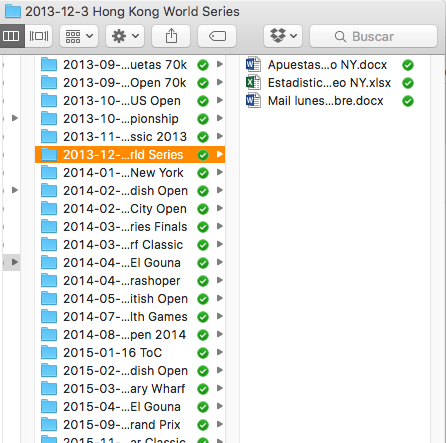The image size is (446, 443).
Task: Select folder 2013-10-…pionship
Action: 130,119
